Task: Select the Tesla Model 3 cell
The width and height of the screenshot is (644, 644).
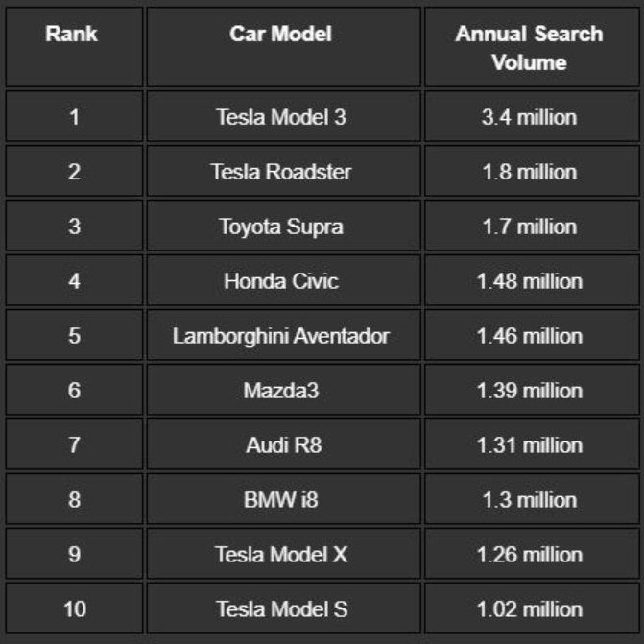Action: pyautogui.click(x=281, y=117)
